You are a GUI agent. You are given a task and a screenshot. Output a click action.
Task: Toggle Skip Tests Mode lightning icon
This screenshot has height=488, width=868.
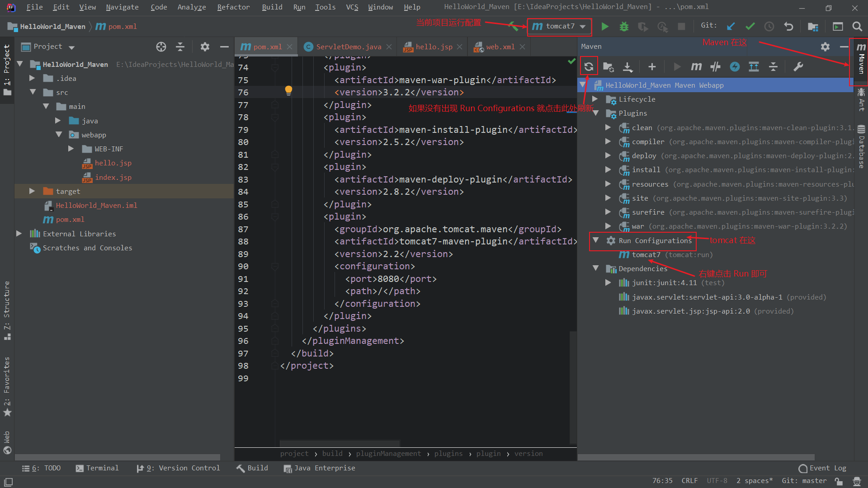(x=735, y=67)
